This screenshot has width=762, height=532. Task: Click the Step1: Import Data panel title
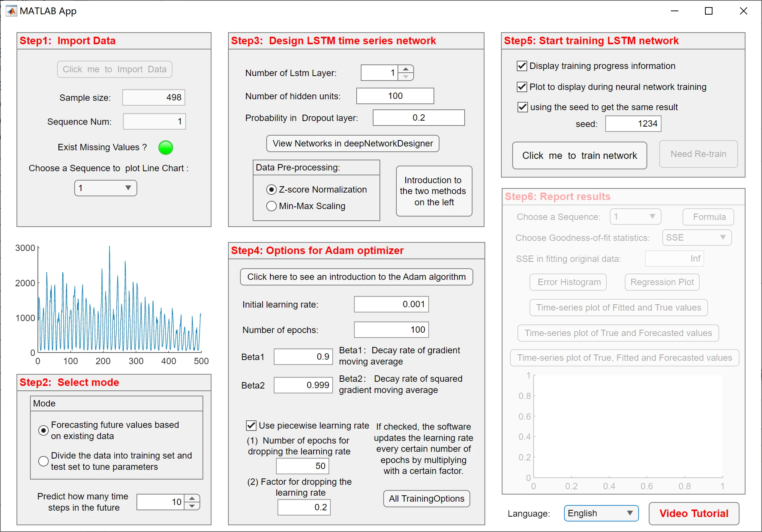click(67, 41)
